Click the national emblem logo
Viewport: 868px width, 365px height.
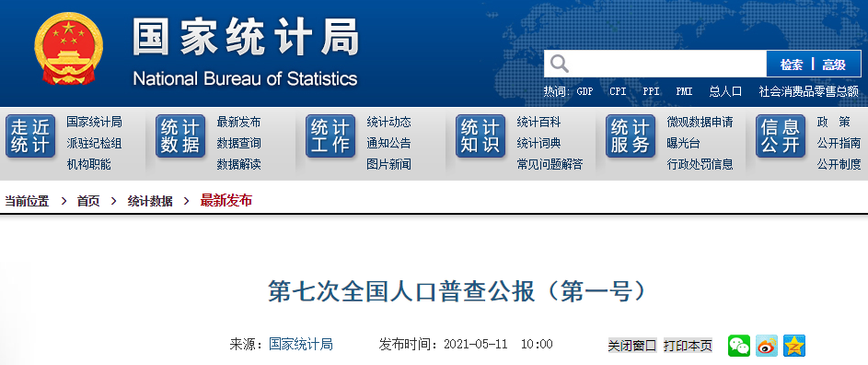69,49
